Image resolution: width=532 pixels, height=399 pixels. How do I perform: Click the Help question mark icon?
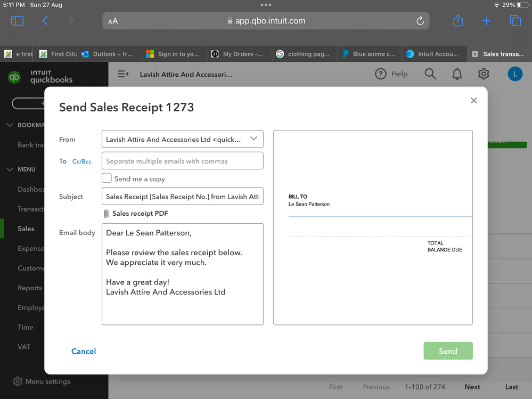pyautogui.click(x=380, y=74)
